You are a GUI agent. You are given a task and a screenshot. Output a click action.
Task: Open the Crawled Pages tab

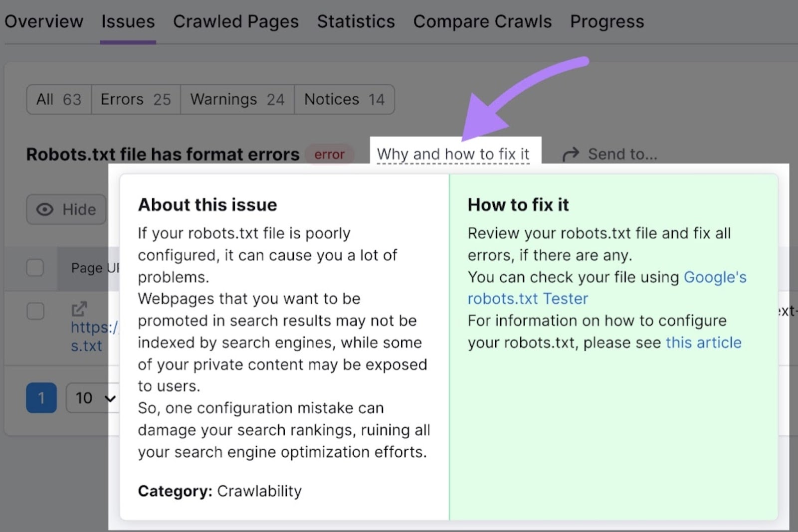click(x=236, y=21)
